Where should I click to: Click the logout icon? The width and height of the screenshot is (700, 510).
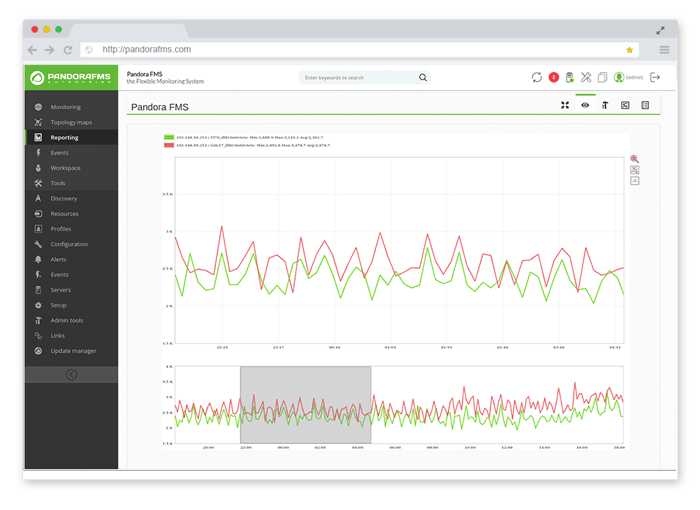coord(655,77)
